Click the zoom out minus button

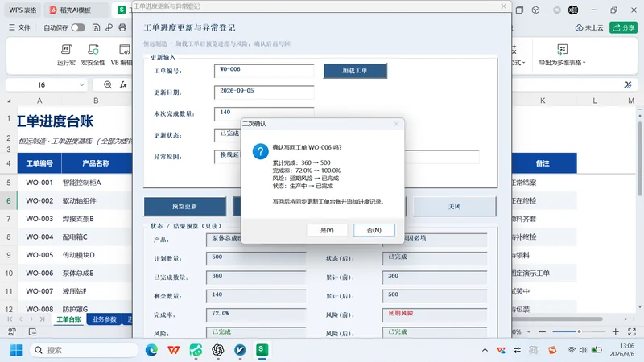pos(542,331)
